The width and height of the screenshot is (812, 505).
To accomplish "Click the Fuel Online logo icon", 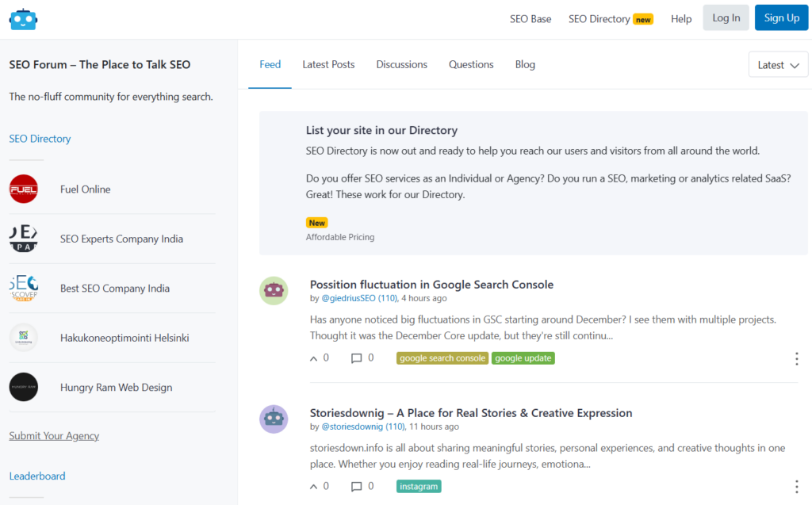I will click(24, 189).
